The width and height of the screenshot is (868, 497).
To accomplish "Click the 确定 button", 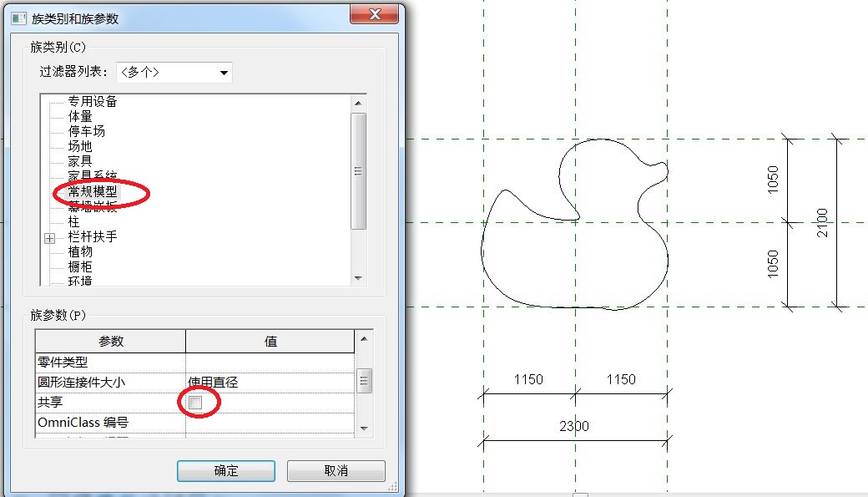I will click(x=226, y=471).
